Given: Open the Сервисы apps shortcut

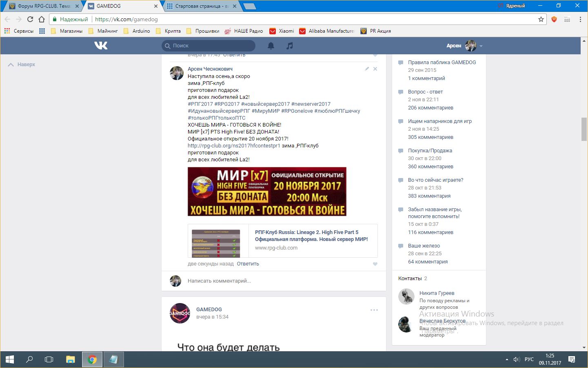Looking at the screenshot, I should point(19,31).
